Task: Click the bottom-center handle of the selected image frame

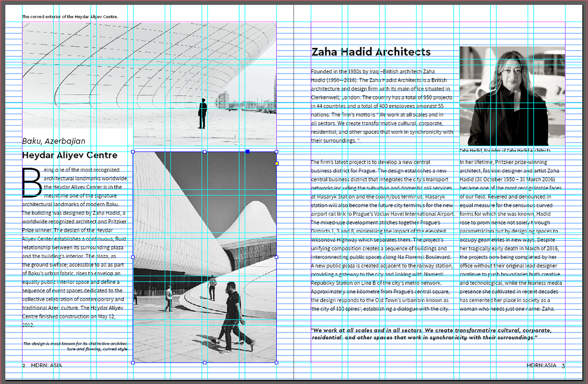Action: coord(204,362)
